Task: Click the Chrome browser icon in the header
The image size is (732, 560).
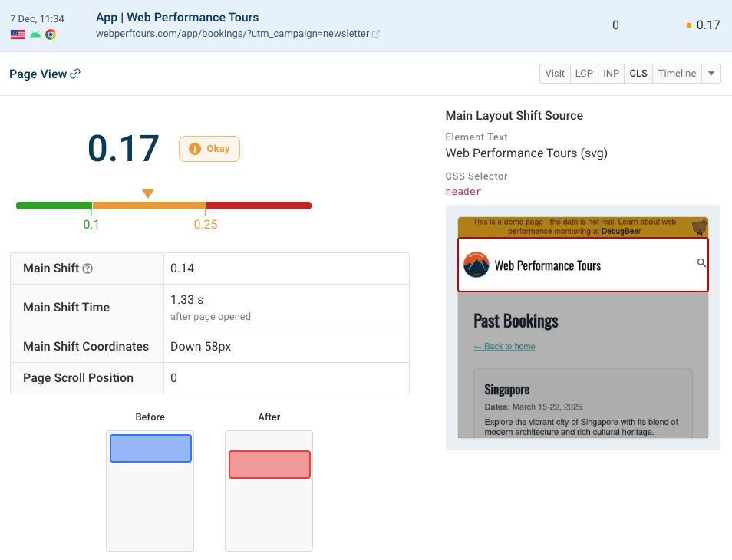Action: tap(51, 35)
